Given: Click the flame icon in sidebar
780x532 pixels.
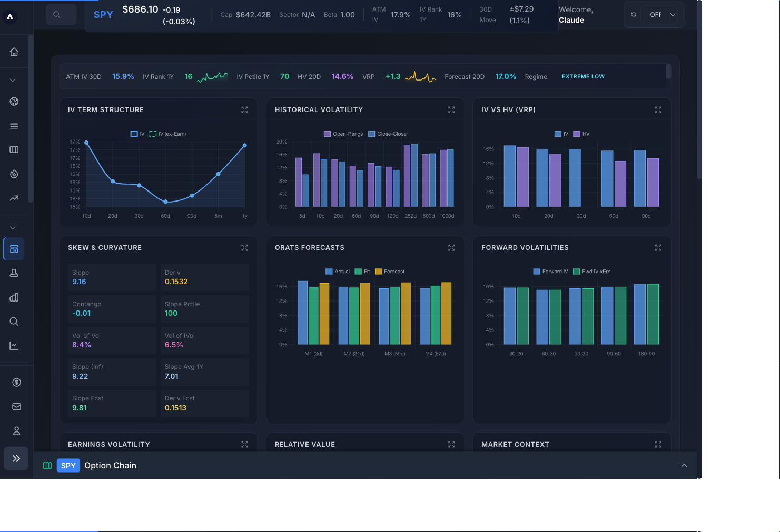Looking at the screenshot, I should click(14, 174).
